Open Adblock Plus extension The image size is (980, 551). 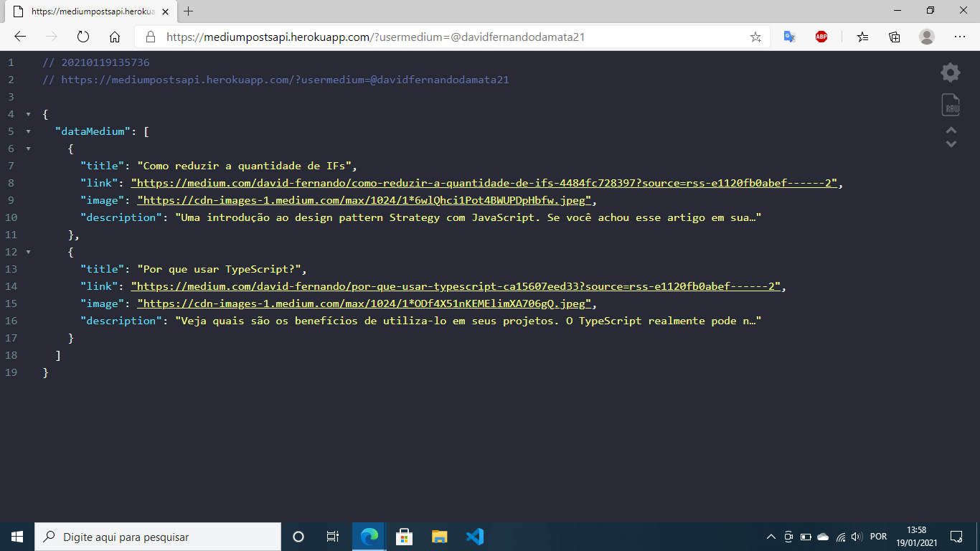pyautogui.click(x=821, y=37)
